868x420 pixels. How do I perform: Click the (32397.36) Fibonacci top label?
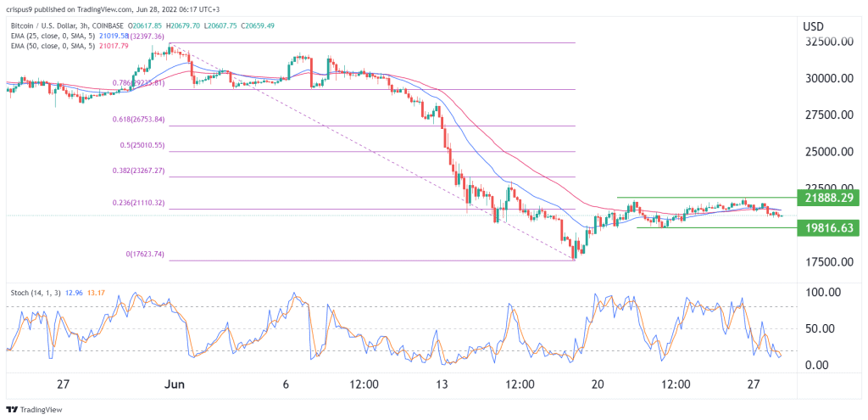(146, 36)
